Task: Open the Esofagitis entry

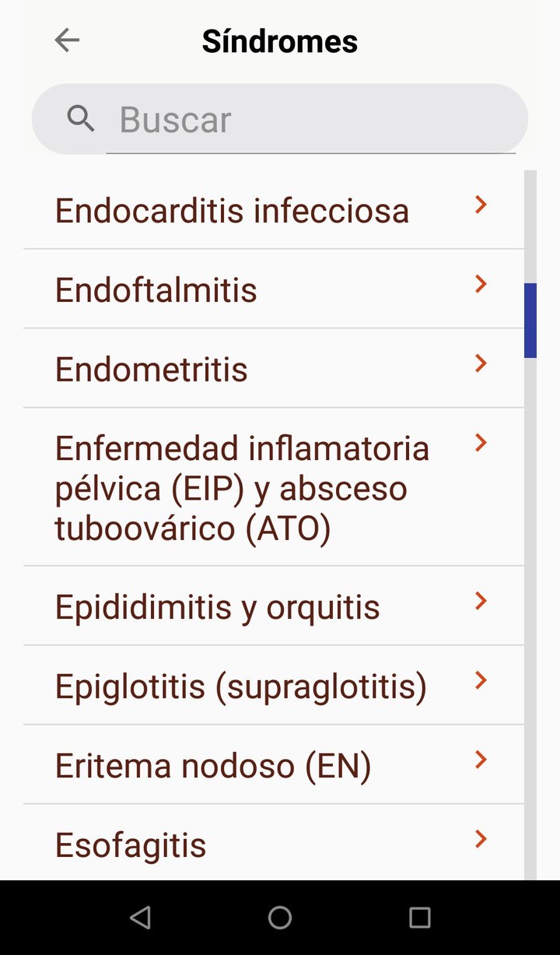Action: pos(131,845)
